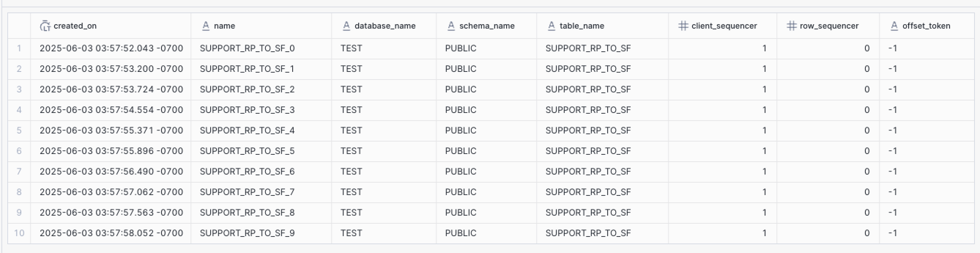980x253 pixels.
Task: Click timestamp 2025-06-03 03:57:52.043 -0700
Action: click(111, 48)
